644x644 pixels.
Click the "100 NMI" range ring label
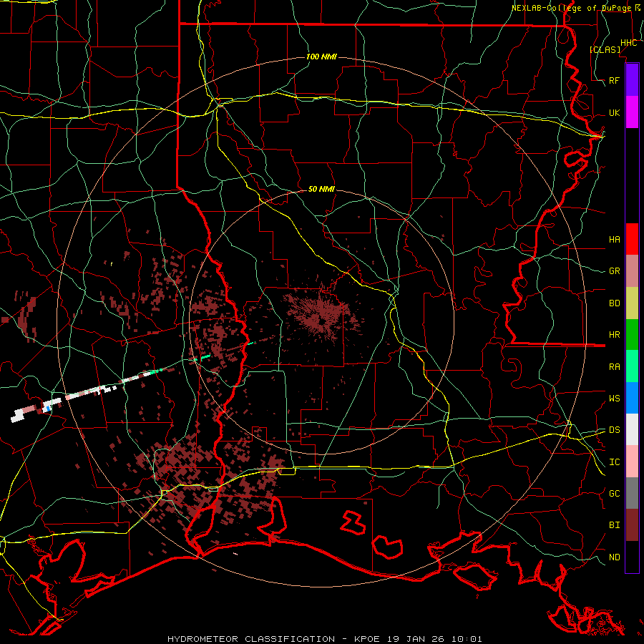coord(321,57)
